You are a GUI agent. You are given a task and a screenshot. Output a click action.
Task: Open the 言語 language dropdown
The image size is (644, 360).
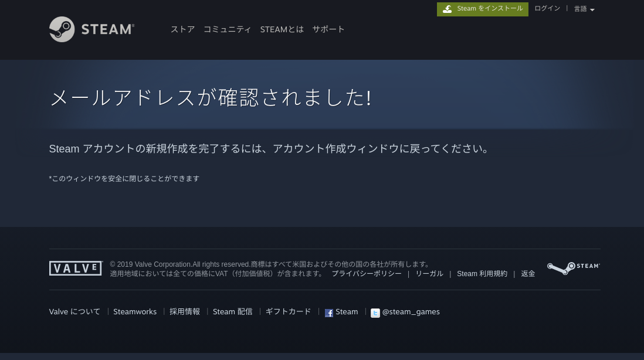point(584,9)
